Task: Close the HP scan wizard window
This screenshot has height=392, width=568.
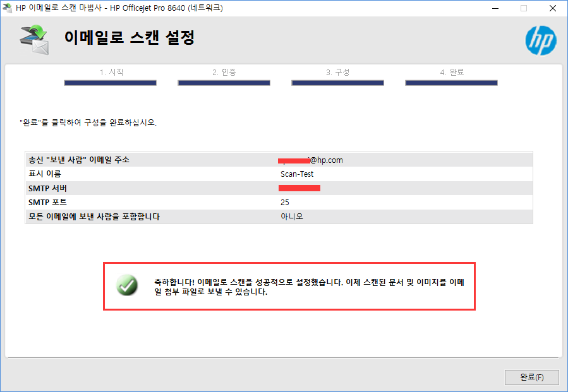Action: [x=552, y=8]
